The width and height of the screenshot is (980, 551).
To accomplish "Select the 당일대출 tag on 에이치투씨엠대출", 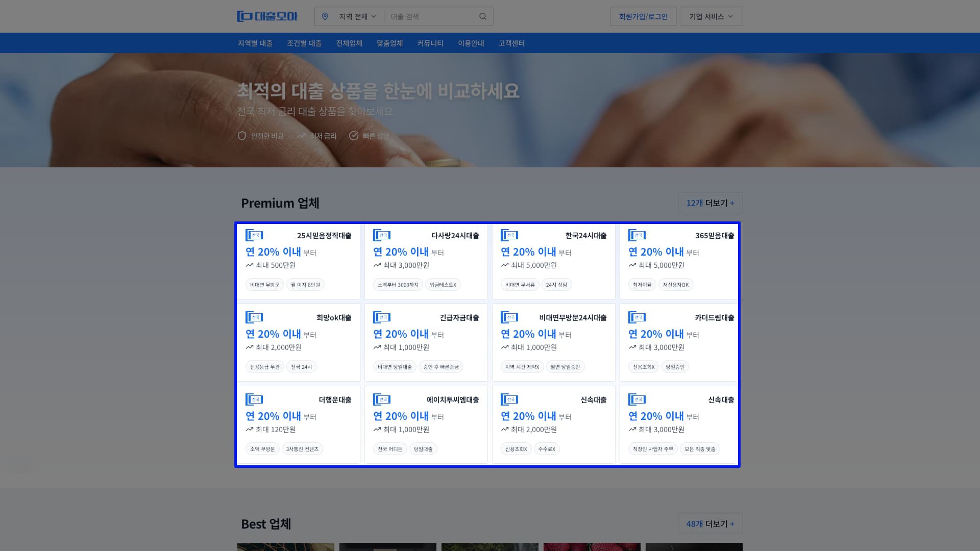I will click(x=424, y=449).
